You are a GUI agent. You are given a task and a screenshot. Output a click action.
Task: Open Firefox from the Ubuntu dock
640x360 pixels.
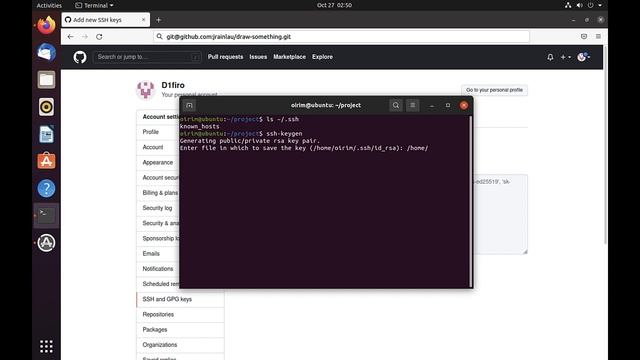pos(46,25)
